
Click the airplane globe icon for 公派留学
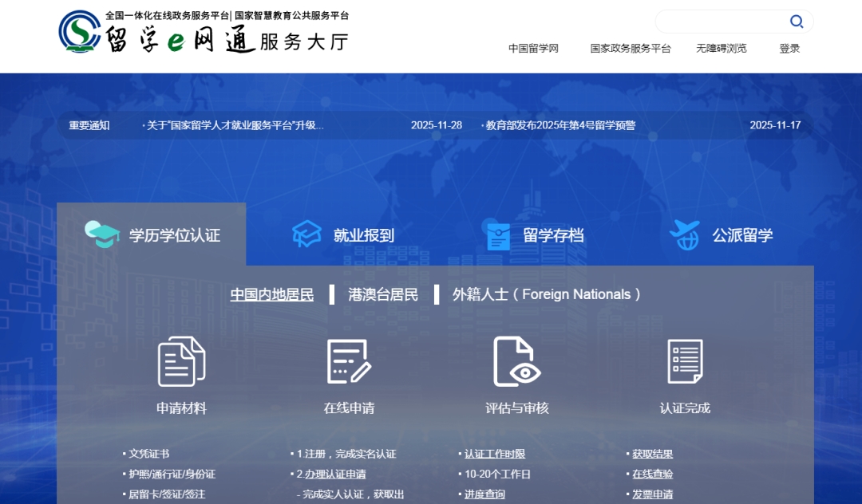684,235
